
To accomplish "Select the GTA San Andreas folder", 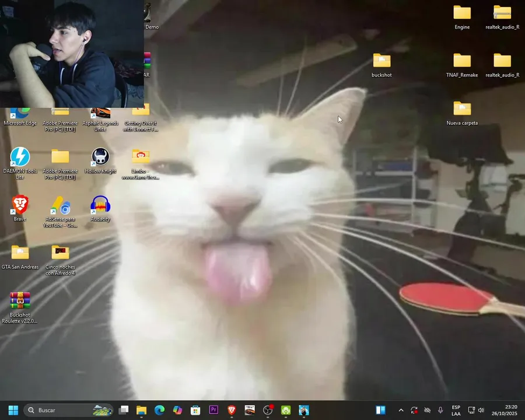I will (20, 257).
